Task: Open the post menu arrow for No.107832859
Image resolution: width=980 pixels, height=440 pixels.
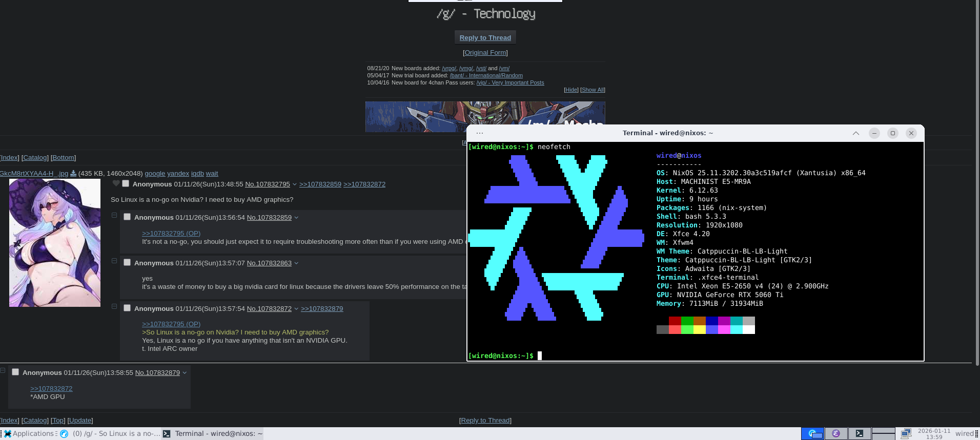Action: point(296,218)
